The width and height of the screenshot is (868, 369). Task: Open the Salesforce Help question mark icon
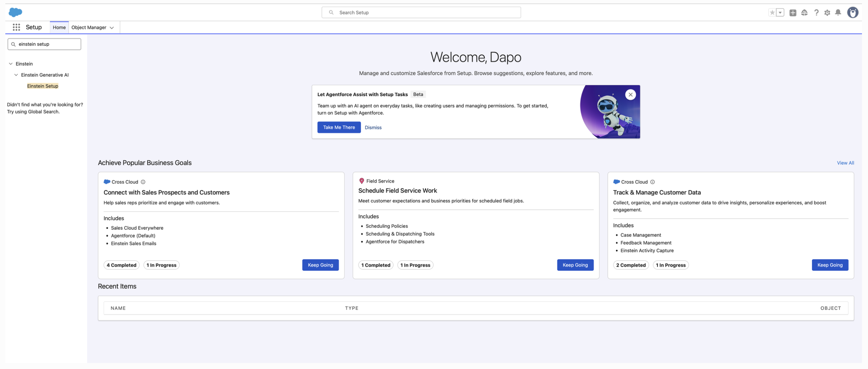pyautogui.click(x=816, y=12)
